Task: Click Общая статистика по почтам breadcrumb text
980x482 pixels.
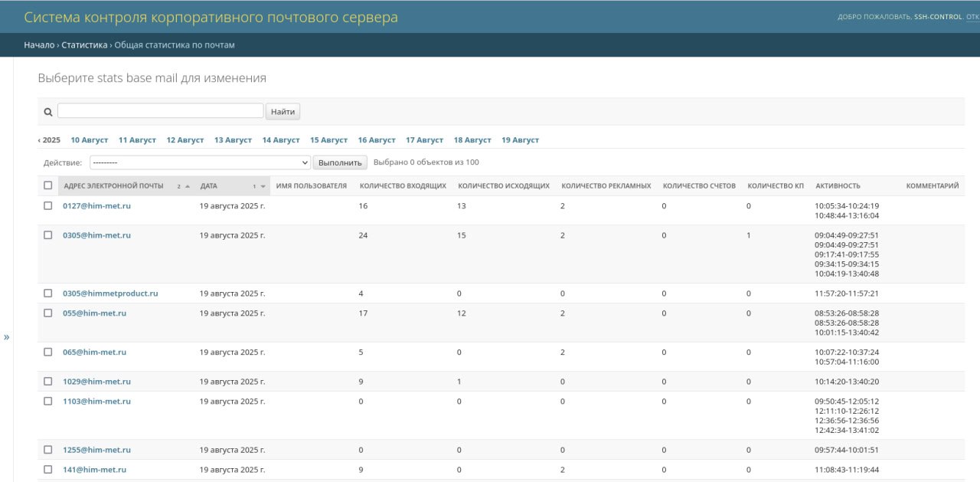Action: tap(175, 45)
